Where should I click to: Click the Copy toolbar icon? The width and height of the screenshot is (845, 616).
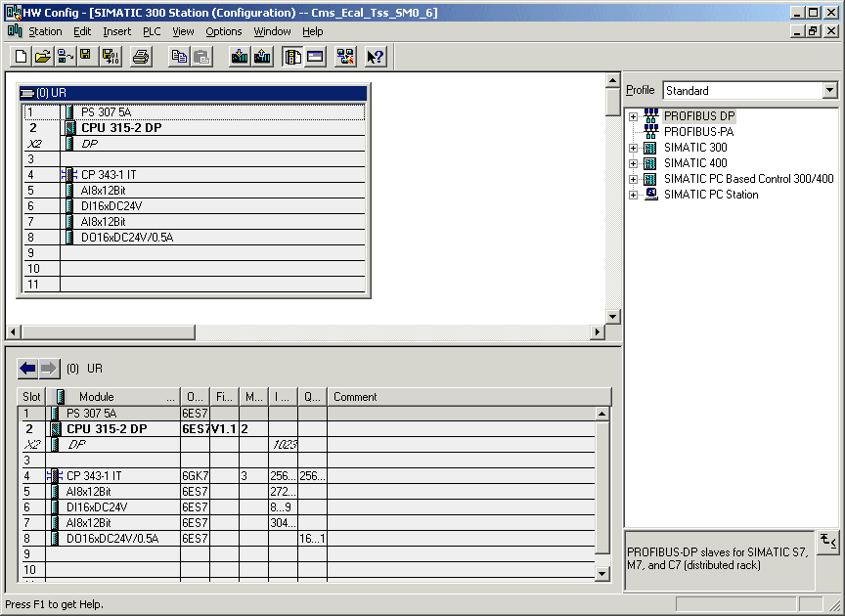[179, 57]
